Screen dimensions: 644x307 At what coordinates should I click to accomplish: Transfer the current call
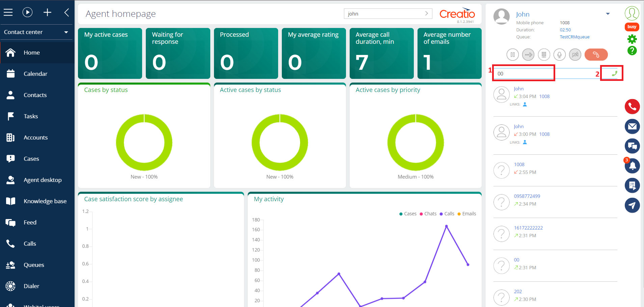pos(528,55)
